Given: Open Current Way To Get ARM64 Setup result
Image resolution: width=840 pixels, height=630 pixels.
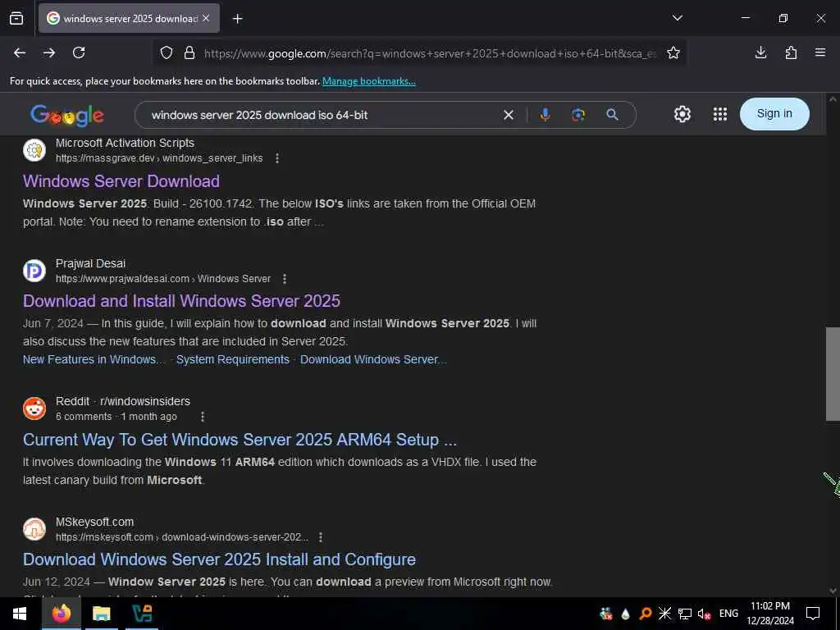Looking at the screenshot, I should click(240, 440).
